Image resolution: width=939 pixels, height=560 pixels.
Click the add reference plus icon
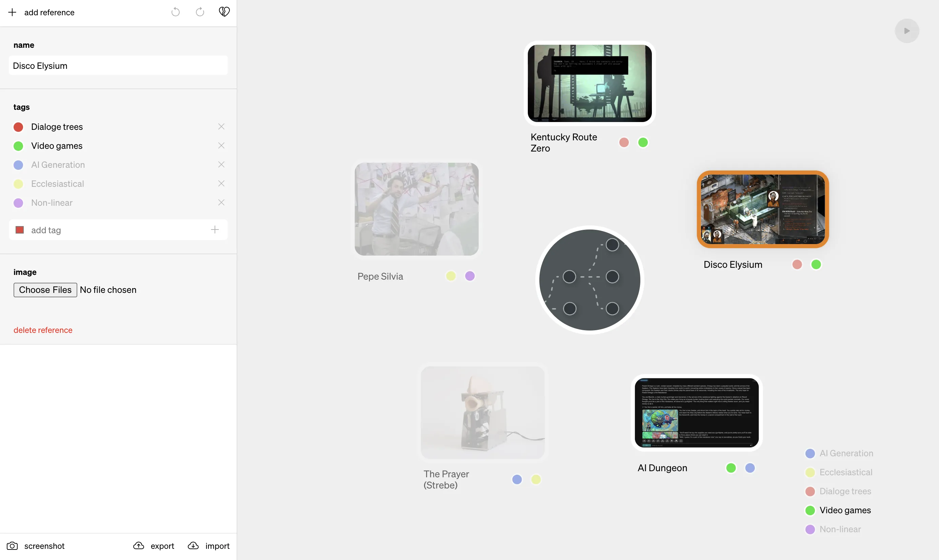(12, 13)
